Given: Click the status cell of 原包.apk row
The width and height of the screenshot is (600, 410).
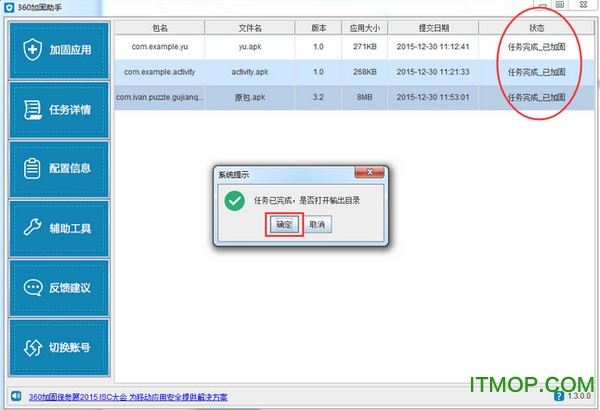Looking at the screenshot, I should tap(536, 97).
